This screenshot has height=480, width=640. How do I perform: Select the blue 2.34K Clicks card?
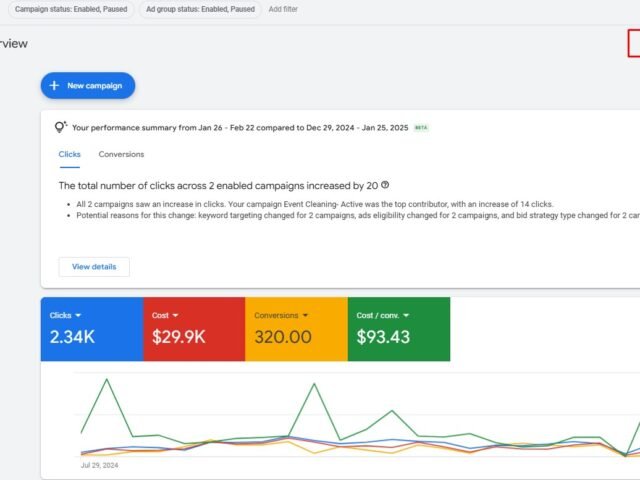[91, 337]
